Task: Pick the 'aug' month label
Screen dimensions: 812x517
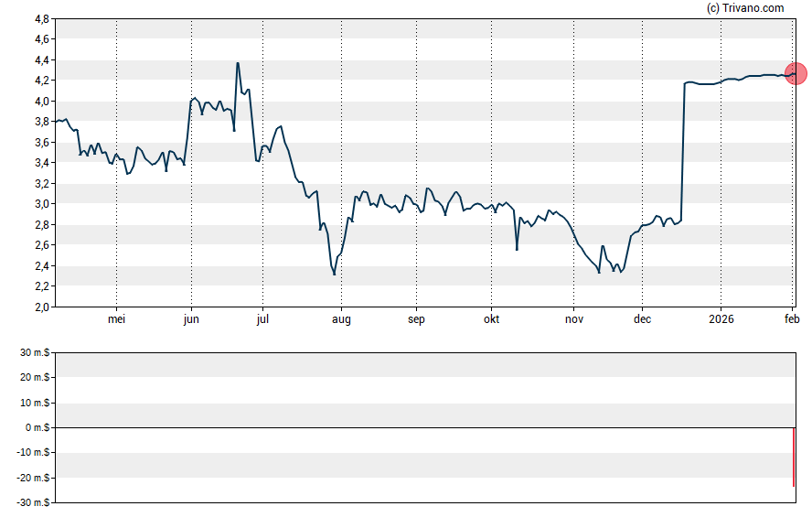Action: (341, 319)
